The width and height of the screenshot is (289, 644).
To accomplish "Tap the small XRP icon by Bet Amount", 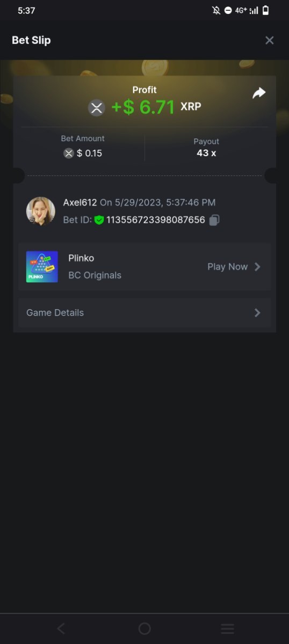I will (69, 153).
